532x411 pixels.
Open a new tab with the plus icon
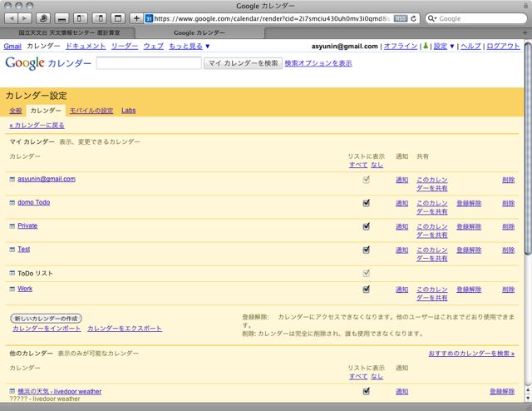coord(525,33)
